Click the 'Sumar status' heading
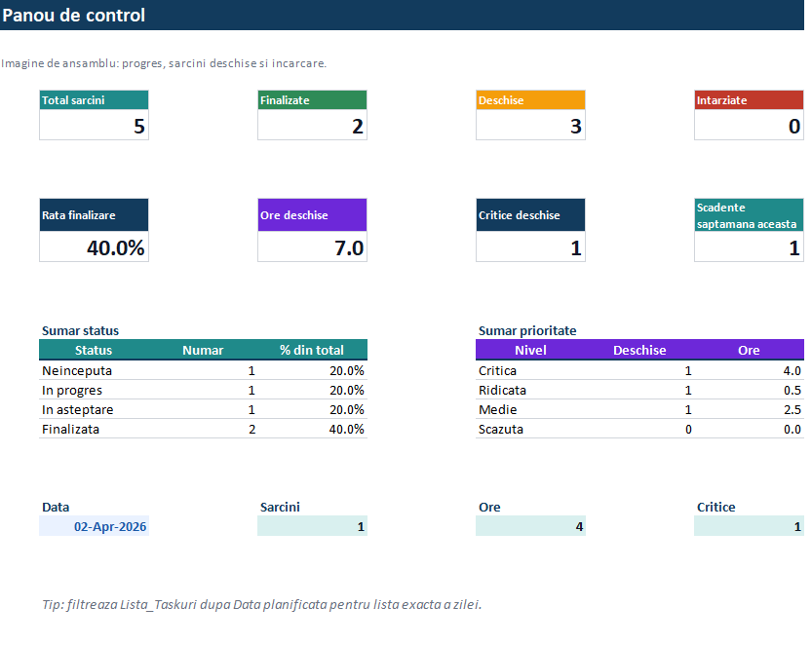 [80, 330]
